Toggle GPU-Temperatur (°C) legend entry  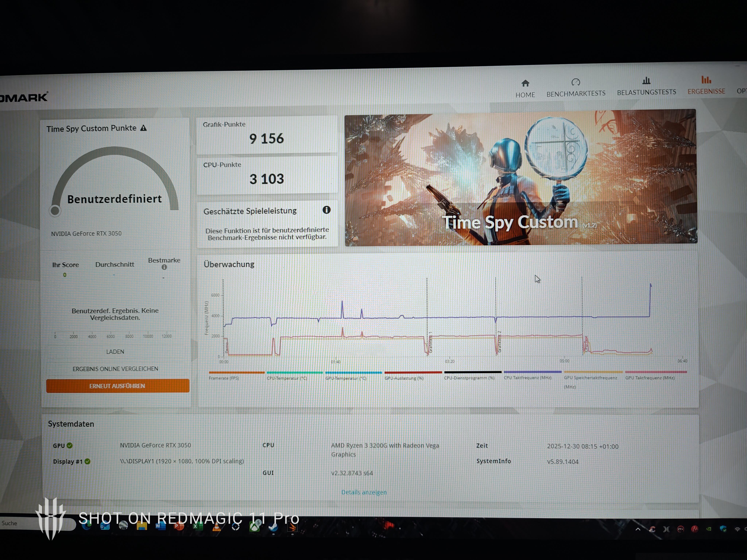(346, 378)
